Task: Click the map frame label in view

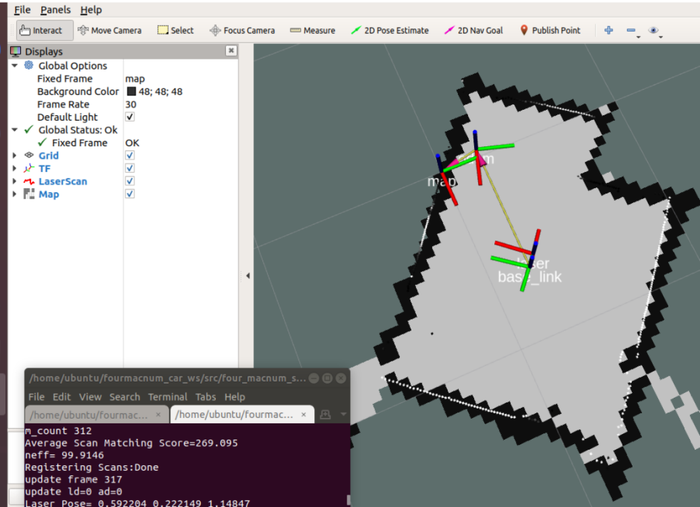Action: [442, 181]
